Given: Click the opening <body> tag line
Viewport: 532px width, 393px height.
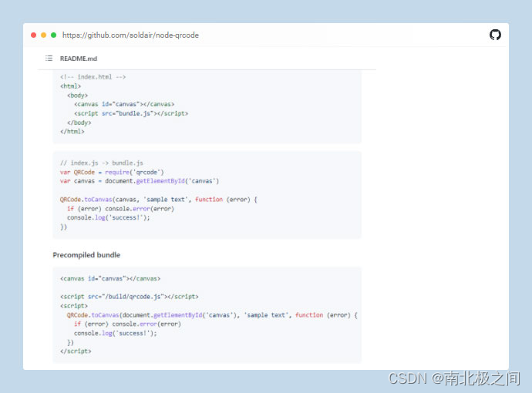Looking at the screenshot, I should (x=77, y=96).
